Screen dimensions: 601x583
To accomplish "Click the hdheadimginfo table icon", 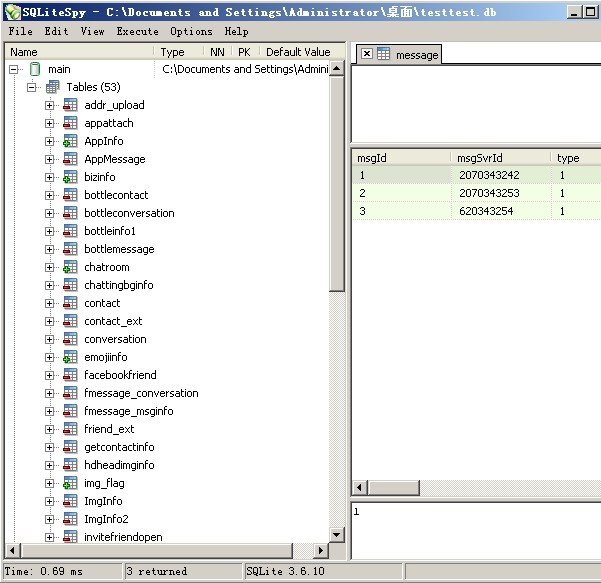I will click(x=70, y=465).
